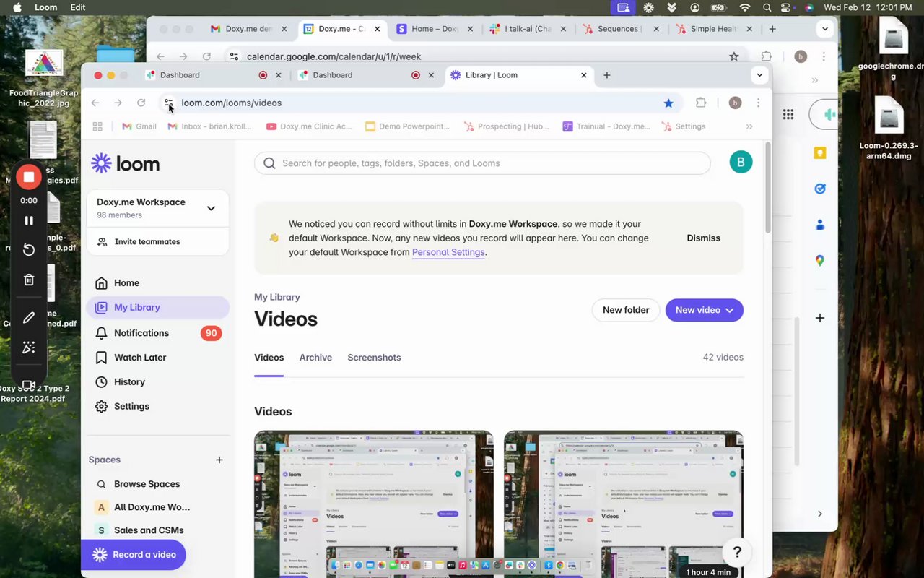Open the B profile avatar in Loom
Screen dimensions: 924x578
[741, 162]
